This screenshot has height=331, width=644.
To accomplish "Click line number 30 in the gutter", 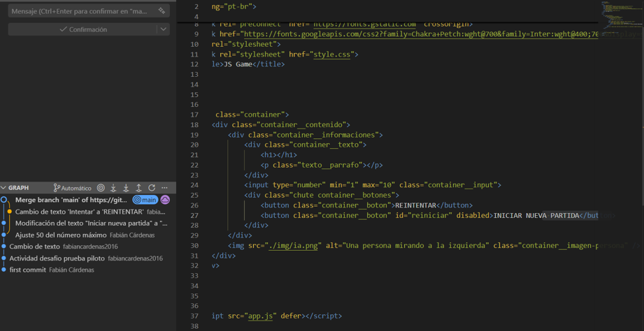I will click(194, 246).
